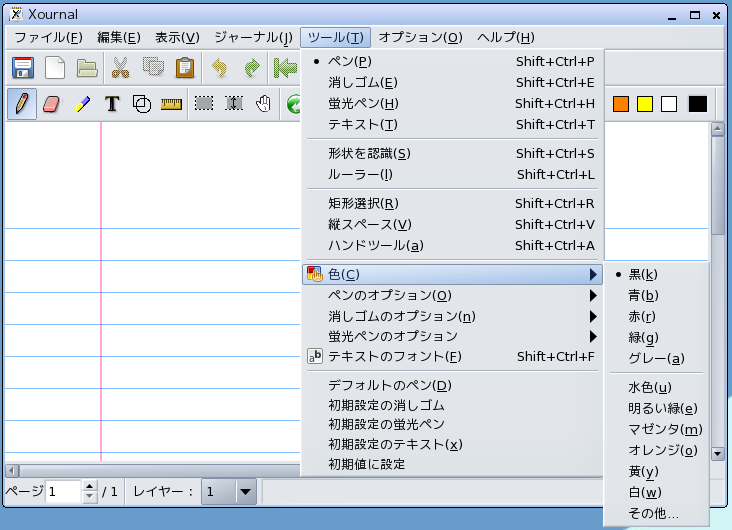Viewport: 732px width, 530px height.
Task: Choose 蛍光ペン(H) tool in menu
Action: pyautogui.click(x=452, y=104)
